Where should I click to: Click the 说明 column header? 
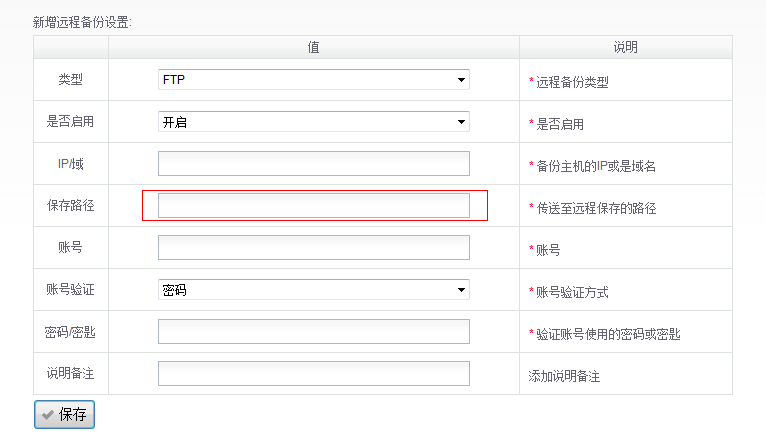click(625, 47)
